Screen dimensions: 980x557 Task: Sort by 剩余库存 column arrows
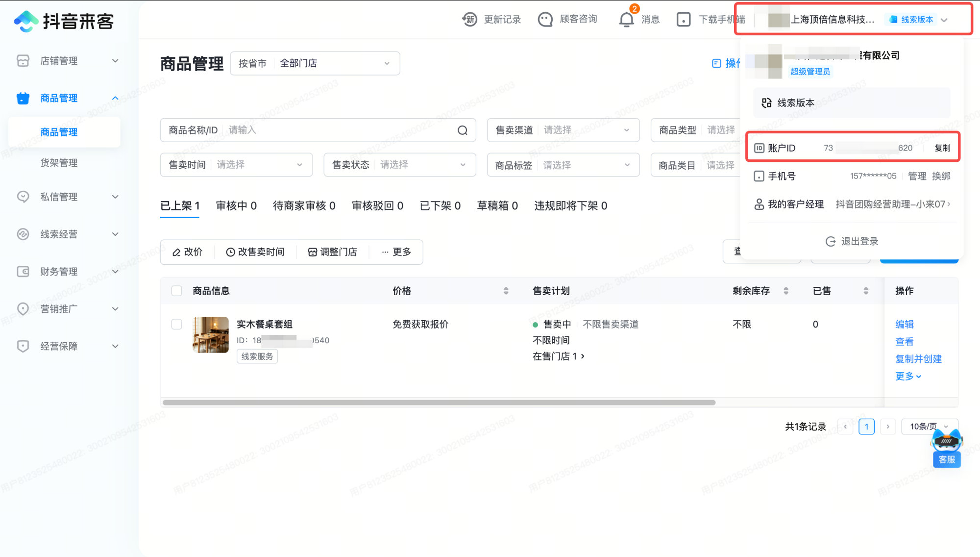tap(786, 291)
